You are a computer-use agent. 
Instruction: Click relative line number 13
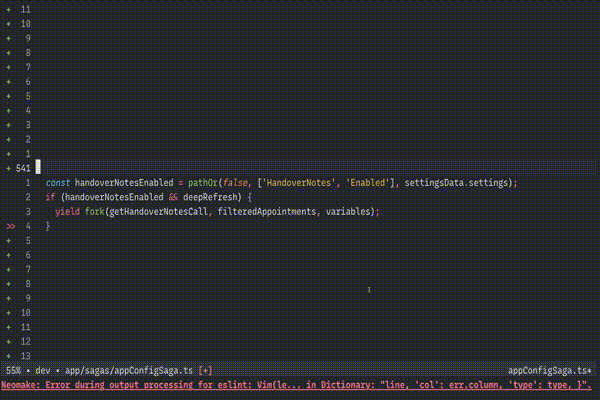pyautogui.click(x=26, y=356)
